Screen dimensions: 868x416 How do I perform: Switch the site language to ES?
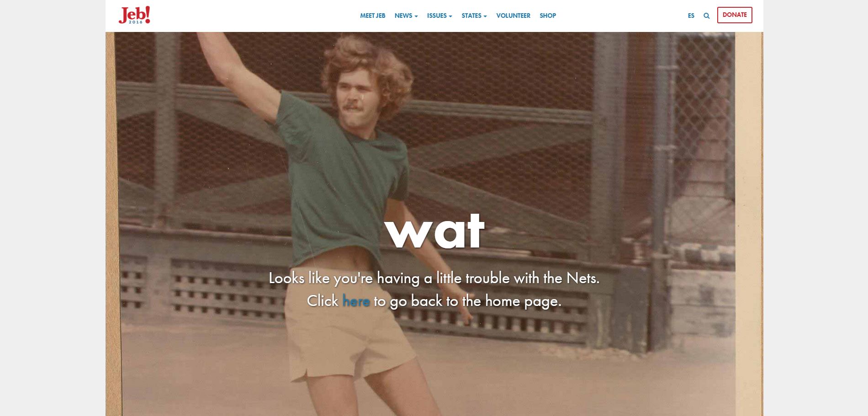tap(691, 16)
